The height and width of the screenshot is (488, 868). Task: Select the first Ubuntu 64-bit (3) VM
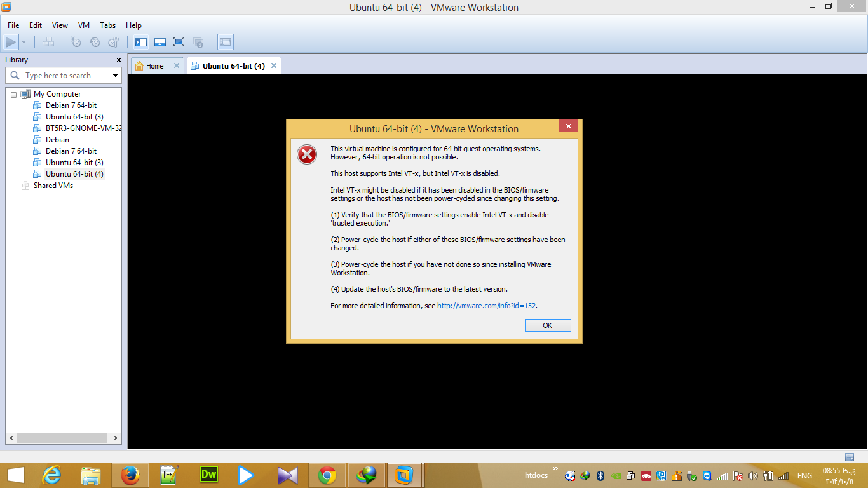(74, 117)
